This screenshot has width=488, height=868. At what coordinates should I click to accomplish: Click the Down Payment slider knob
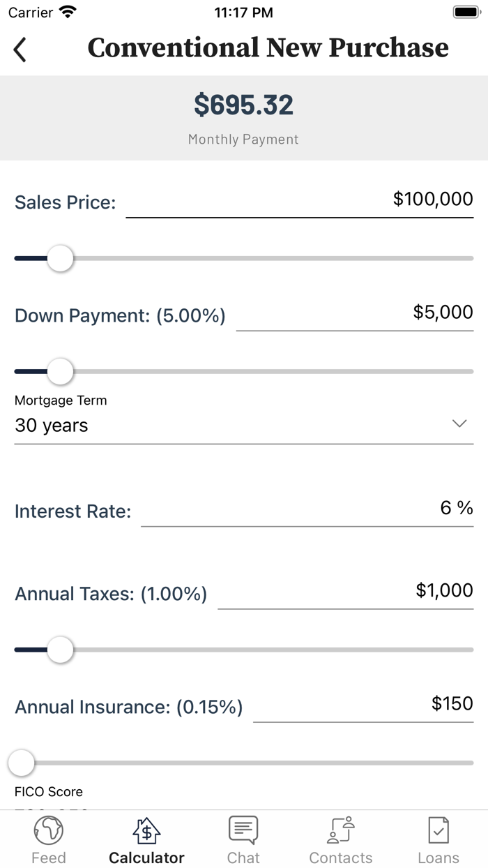pos(59,371)
